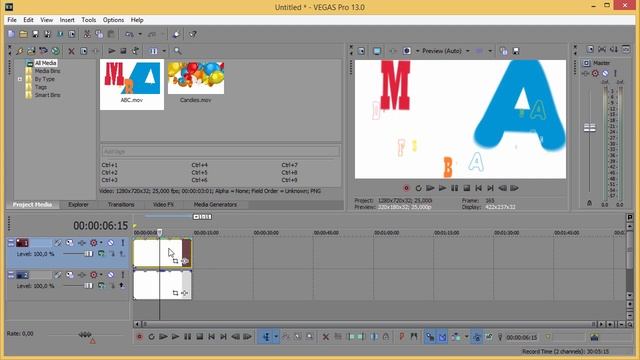Click Stop button under video preview
Screen dimensions: 640x360
point(466,188)
